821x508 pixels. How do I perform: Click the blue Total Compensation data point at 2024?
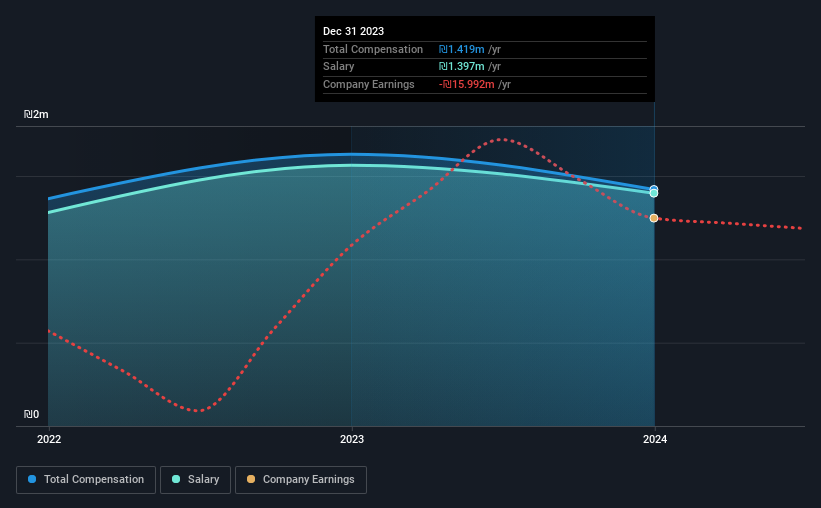pos(654,189)
